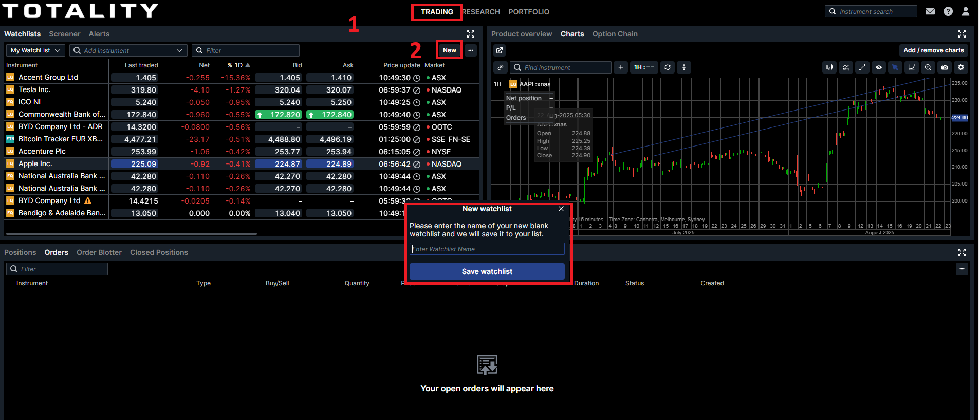Image resolution: width=980 pixels, height=420 pixels.
Task: Open the chart indicators icon
Action: point(846,67)
